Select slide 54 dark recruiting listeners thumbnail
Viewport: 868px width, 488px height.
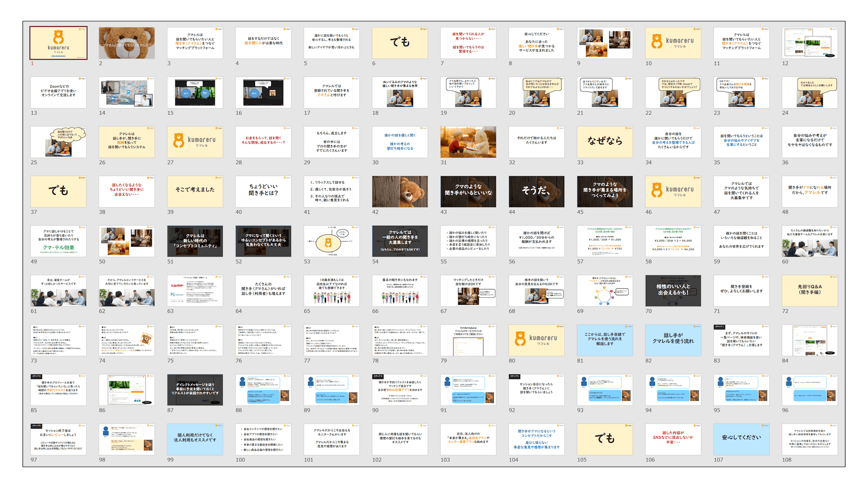pos(400,241)
